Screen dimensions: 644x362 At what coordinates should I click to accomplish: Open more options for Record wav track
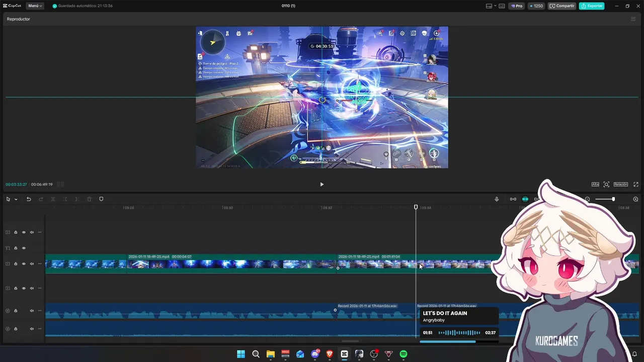[x=40, y=311]
